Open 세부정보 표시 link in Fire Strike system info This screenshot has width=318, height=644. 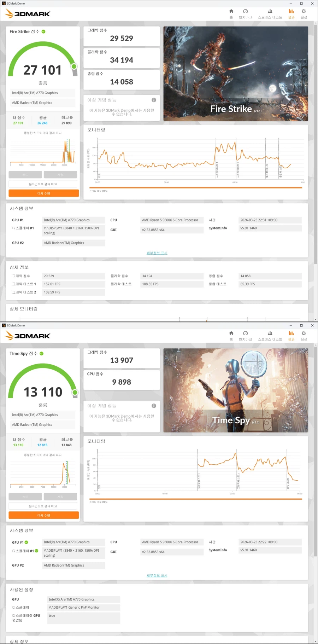(x=157, y=253)
